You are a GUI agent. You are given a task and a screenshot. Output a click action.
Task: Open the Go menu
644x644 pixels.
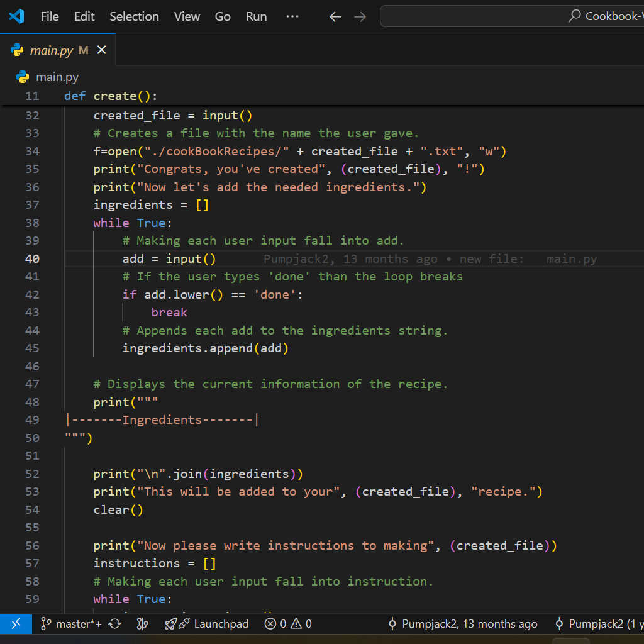click(x=223, y=16)
